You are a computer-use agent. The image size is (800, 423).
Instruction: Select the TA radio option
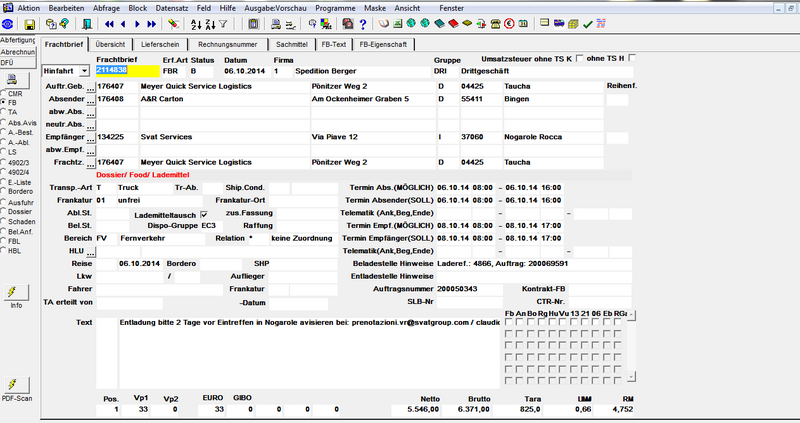[x=4, y=112]
